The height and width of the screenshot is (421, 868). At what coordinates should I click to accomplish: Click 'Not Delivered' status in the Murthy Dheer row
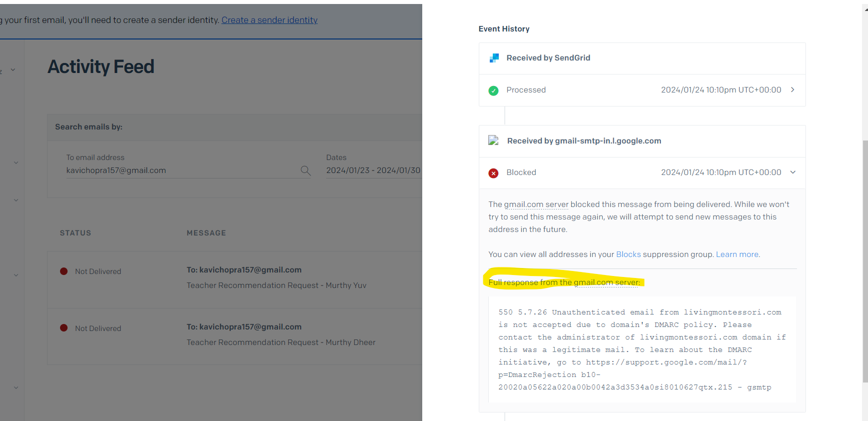click(x=98, y=328)
